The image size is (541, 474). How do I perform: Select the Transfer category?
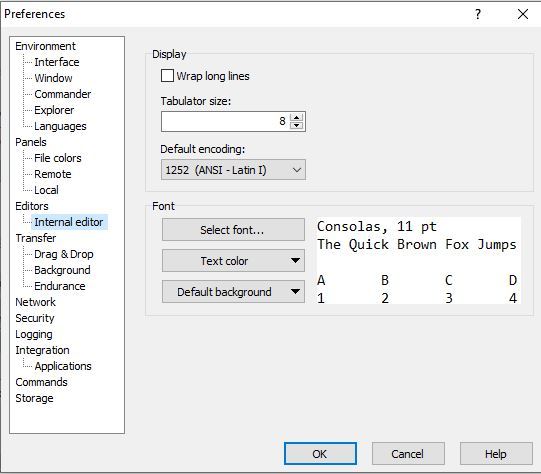tap(36, 238)
